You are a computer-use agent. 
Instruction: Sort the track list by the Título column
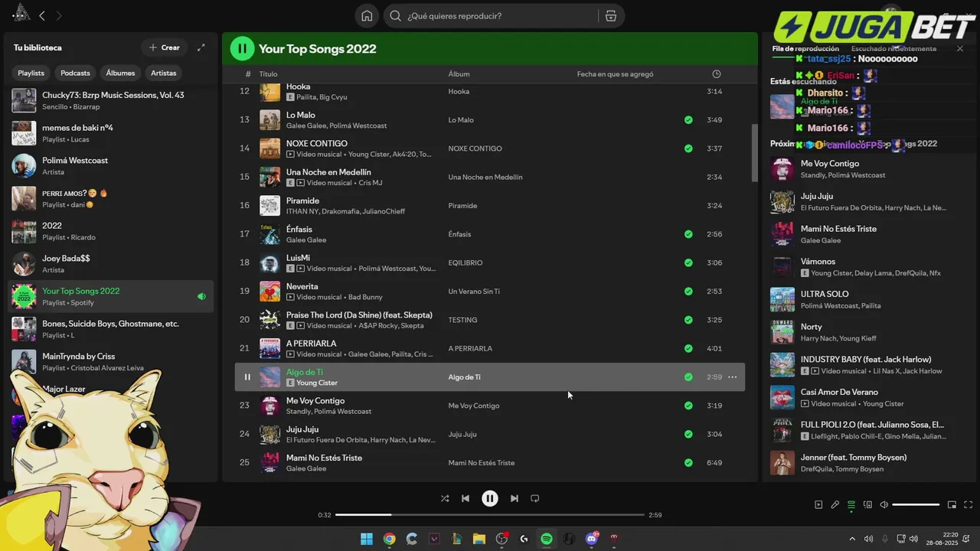[x=268, y=74]
